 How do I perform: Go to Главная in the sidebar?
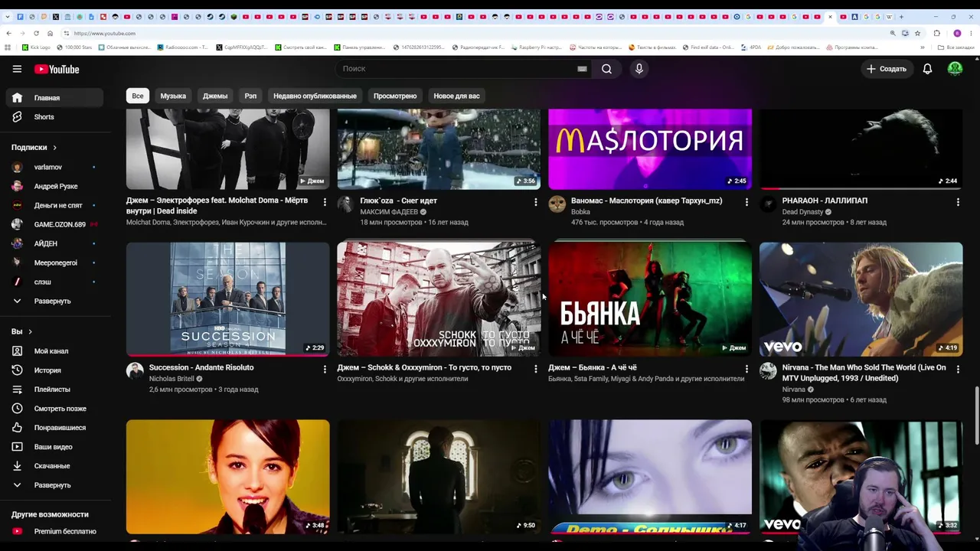[x=54, y=98]
